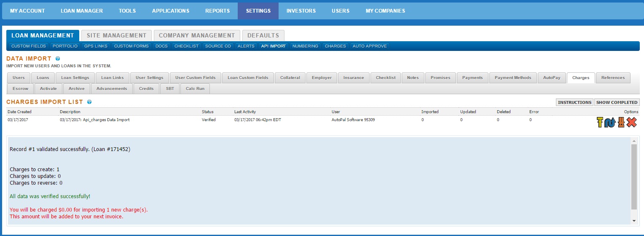The height and width of the screenshot is (236, 644).
Task: Switch to Escrow import tab
Action: tap(21, 89)
